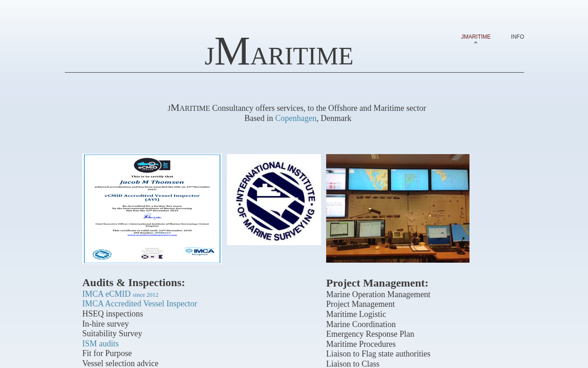Open the JMARITIME menu item
Viewport: 588px width, 368px height.
(x=475, y=37)
